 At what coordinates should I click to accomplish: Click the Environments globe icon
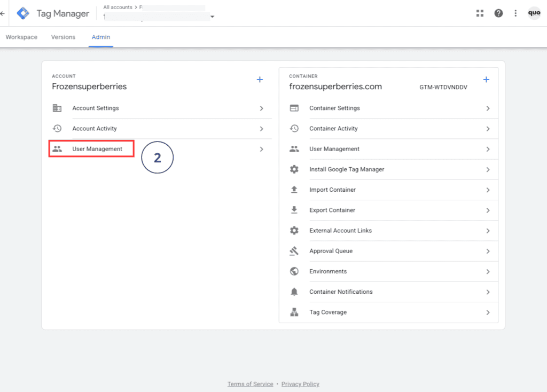click(x=294, y=271)
